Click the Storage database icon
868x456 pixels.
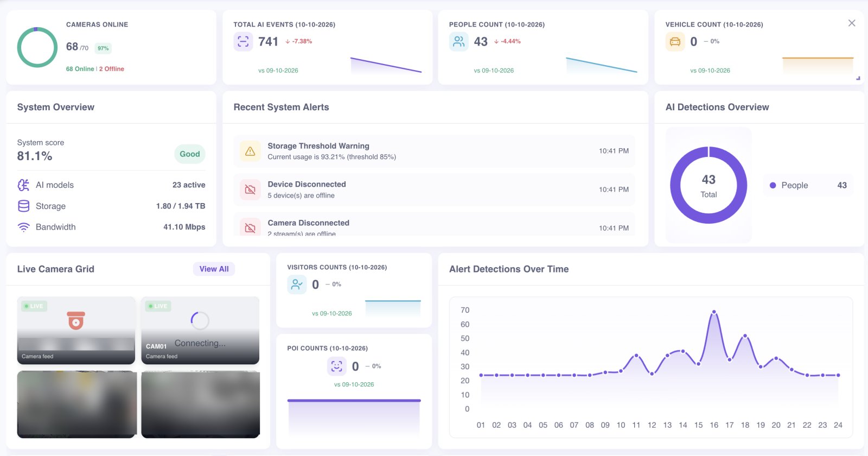click(x=23, y=206)
